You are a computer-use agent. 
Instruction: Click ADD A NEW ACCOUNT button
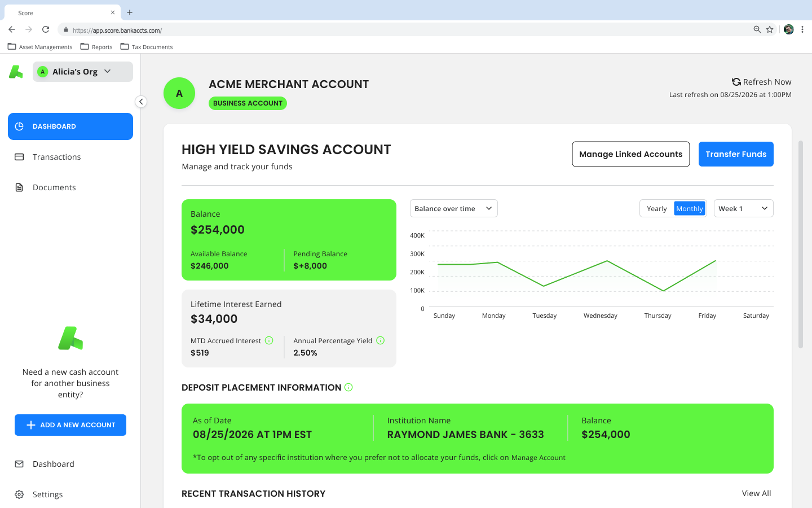click(70, 425)
